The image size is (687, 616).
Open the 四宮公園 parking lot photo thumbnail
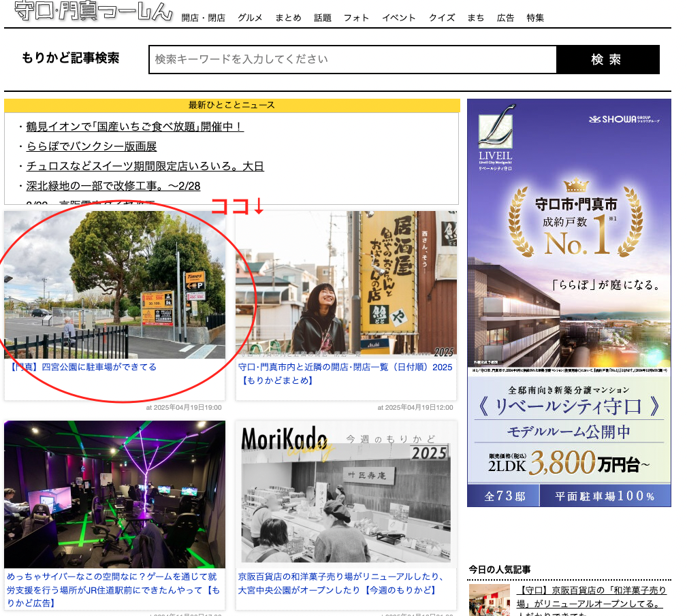(115, 285)
